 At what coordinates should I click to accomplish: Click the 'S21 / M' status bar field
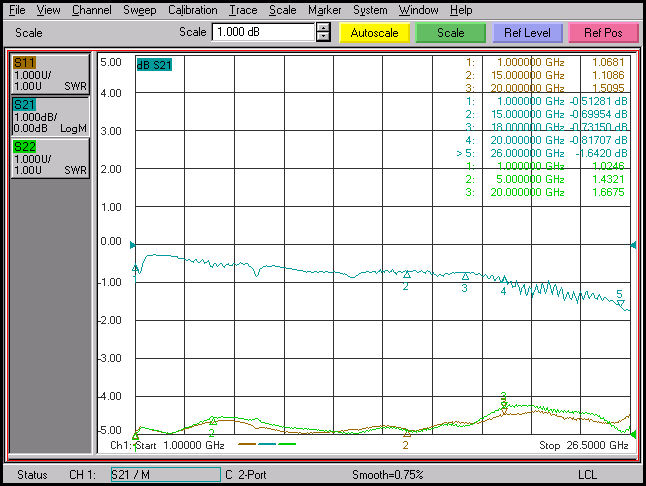coord(164,474)
